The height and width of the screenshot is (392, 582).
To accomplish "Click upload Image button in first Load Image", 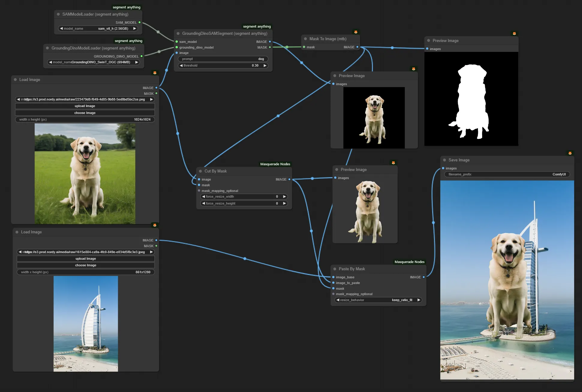I will coord(85,106).
